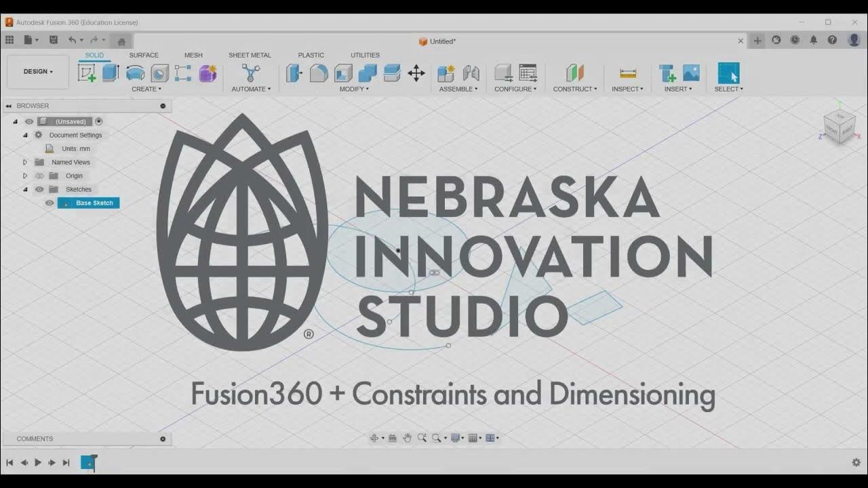Select the Insert Canvas image tool
This screenshot has height=488, width=868.
[691, 73]
